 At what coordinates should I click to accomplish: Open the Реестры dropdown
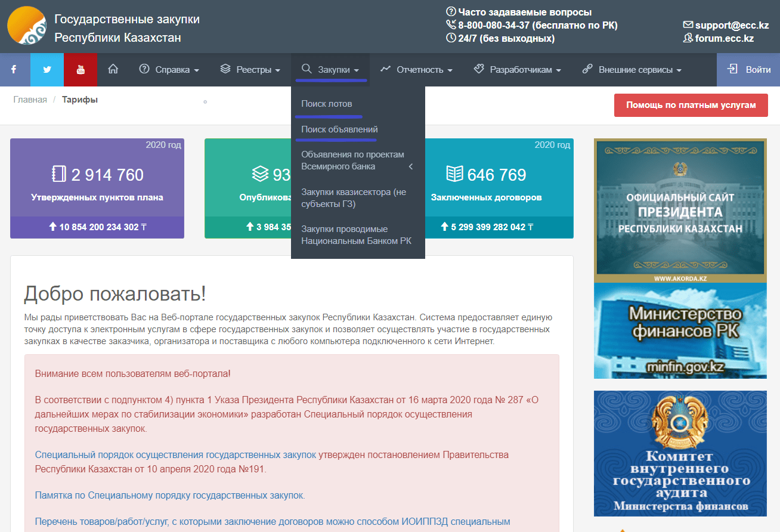pyautogui.click(x=250, y=70)
